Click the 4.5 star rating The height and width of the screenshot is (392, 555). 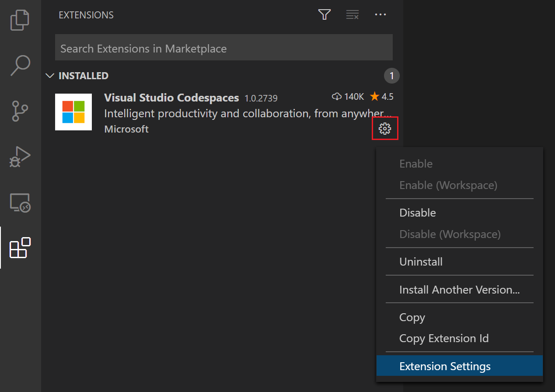(382, 97)
